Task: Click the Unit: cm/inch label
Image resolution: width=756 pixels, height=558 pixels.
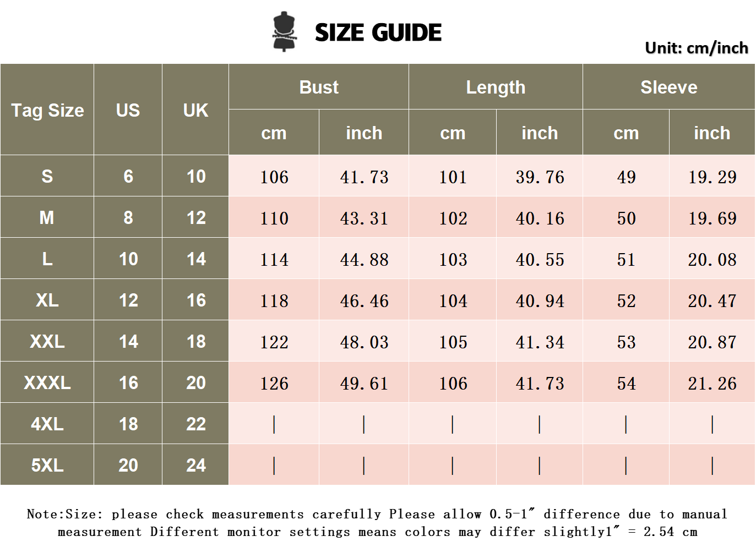Action: 697,48
